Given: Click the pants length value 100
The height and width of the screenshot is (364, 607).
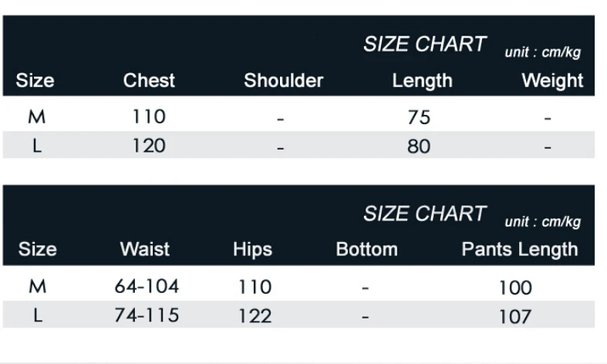Looking at the screenshot, I should coord(514,288).
